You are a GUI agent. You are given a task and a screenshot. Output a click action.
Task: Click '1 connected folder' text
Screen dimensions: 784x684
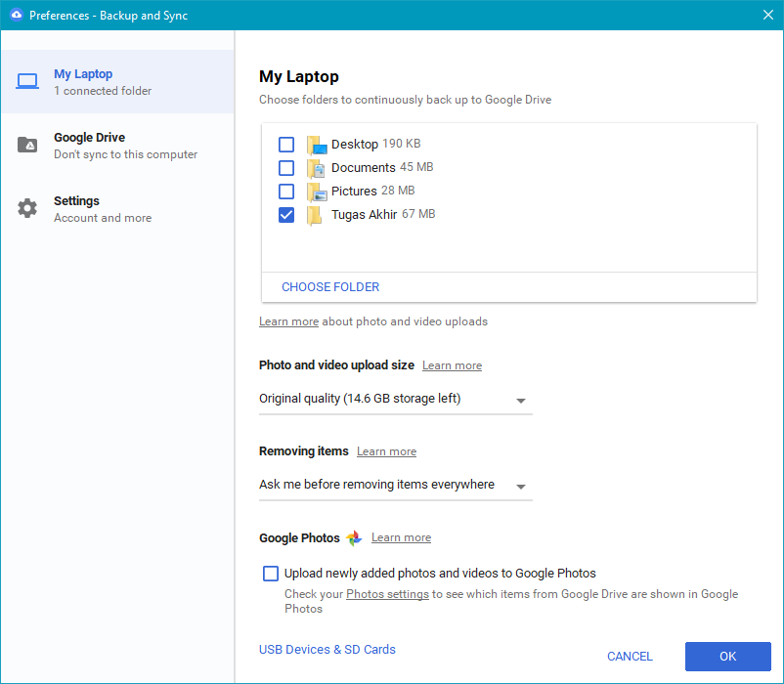point(103,91)
